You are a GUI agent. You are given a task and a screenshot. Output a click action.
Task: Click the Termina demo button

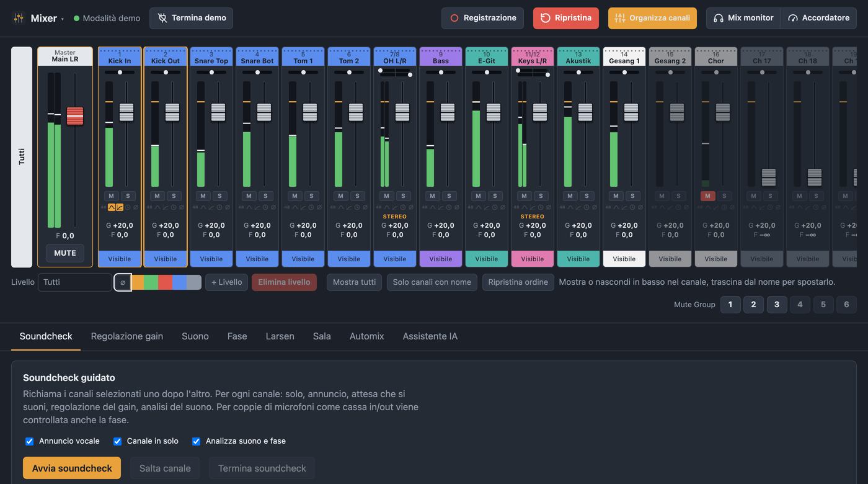coord(191,18)
